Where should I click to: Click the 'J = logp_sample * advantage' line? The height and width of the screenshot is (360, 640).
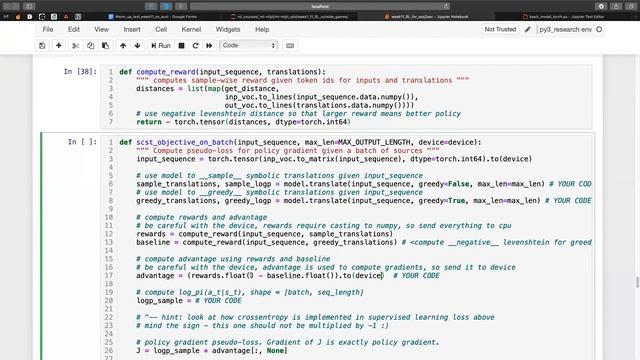(212, 351)
